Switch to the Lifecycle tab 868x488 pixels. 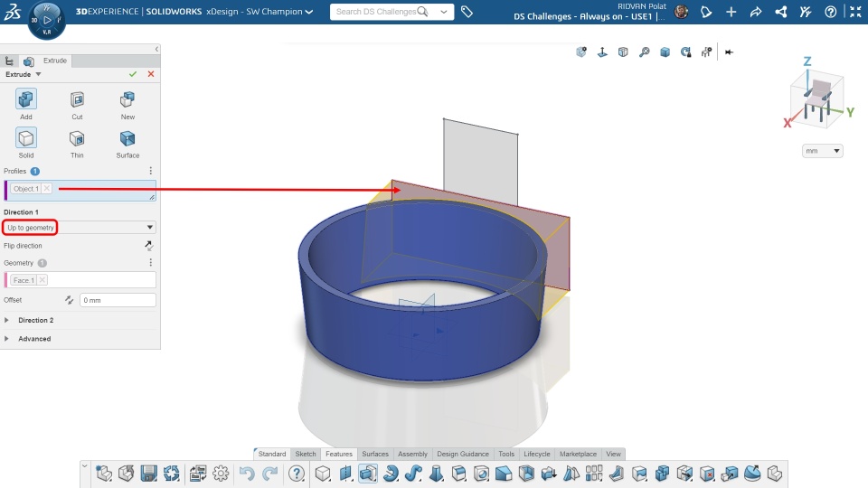[x=537, y=454]
